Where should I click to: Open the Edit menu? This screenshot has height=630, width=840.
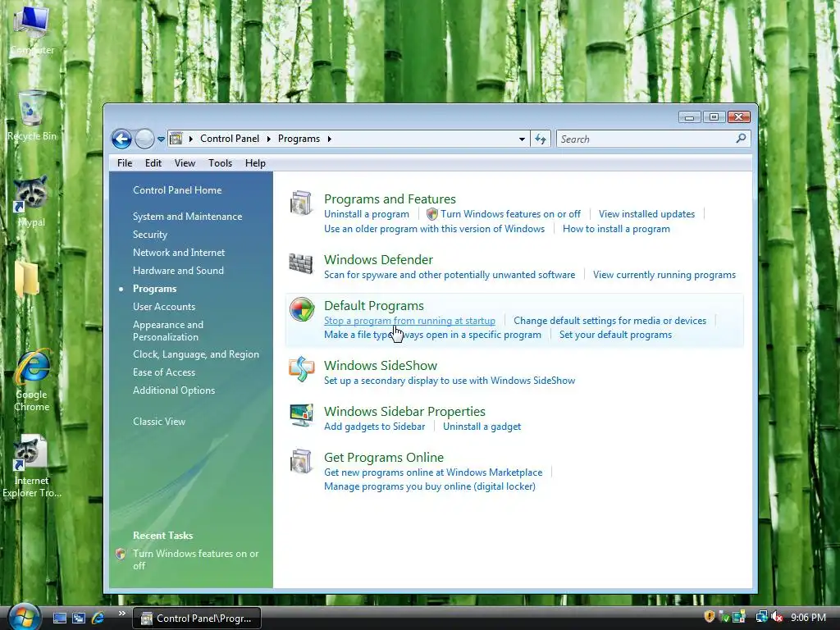coord(153,163)
